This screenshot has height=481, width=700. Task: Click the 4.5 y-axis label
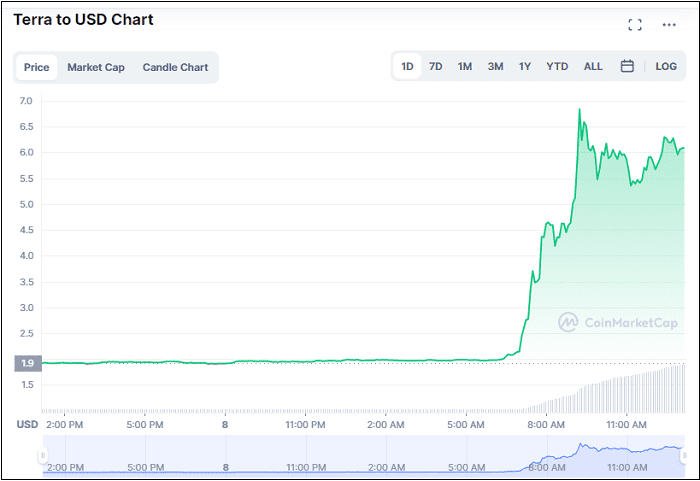pos(26,230)
